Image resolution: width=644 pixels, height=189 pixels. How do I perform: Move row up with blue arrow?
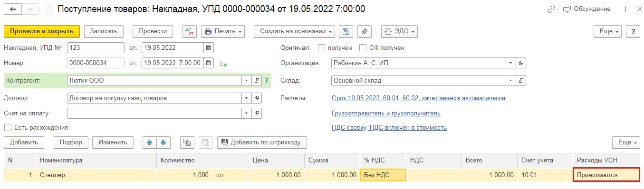[150, 142]
